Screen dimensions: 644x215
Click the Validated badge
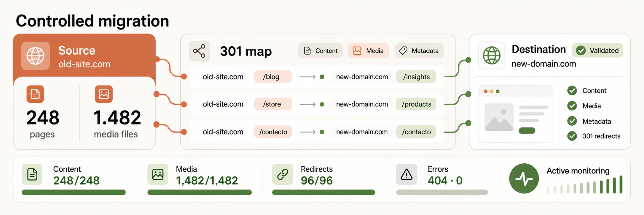pos(597,50)
